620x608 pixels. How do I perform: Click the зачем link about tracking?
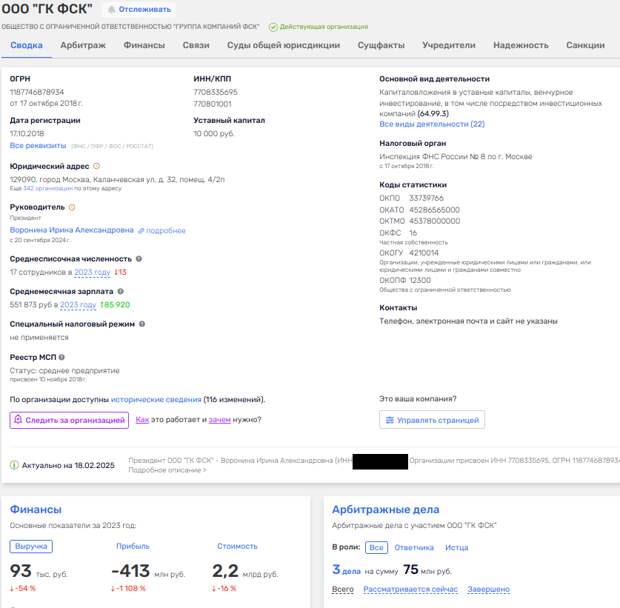click(x=219, y=419)
